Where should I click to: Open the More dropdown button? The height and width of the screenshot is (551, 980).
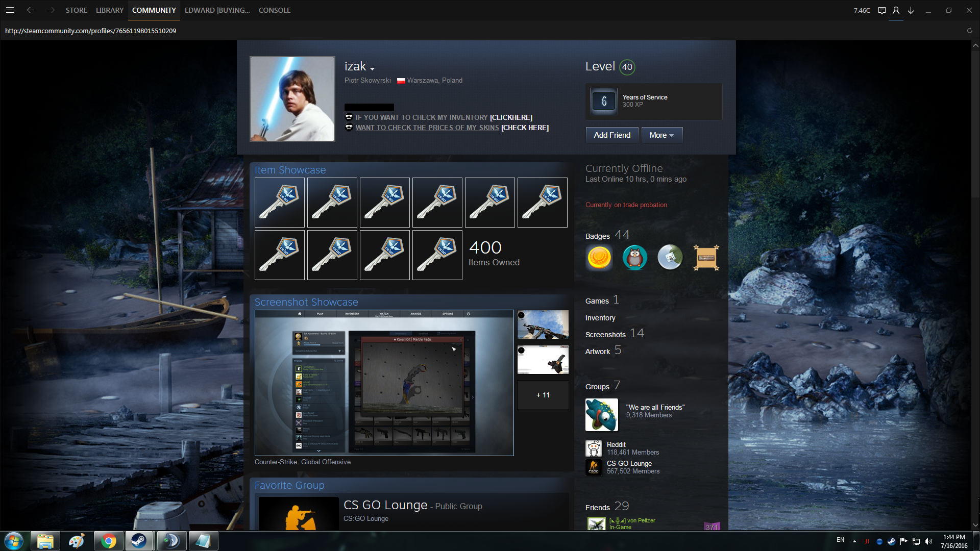pyautogui.click(x=661, y=135)
